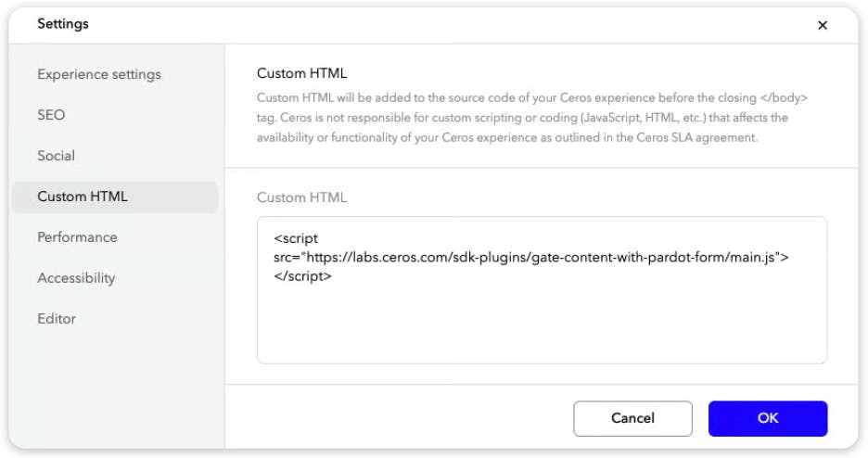Go to the Social settings section
The height and width of the screenshot is (458, 868).
click(56, 156)
